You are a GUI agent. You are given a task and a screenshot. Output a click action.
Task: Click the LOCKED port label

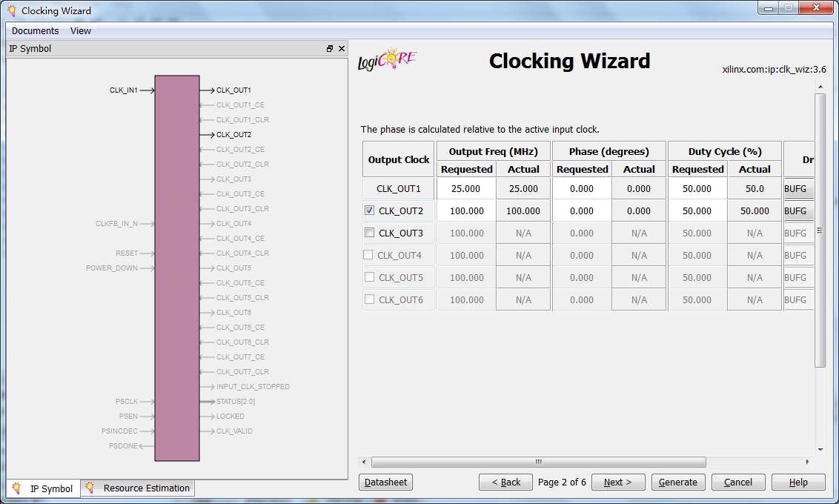[230, 417]
